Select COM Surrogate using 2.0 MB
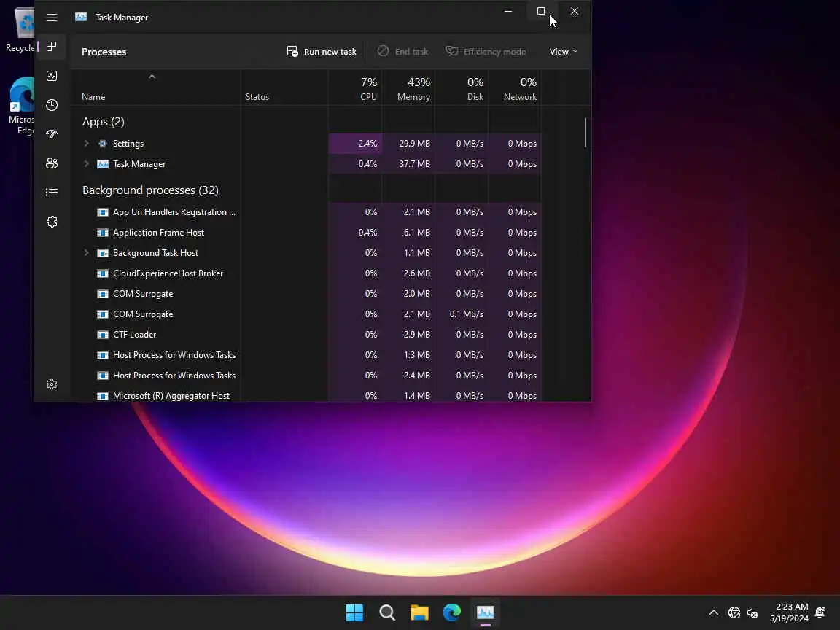Image resolution: width=840 pixels, height=630 pixels. (306, 294)
